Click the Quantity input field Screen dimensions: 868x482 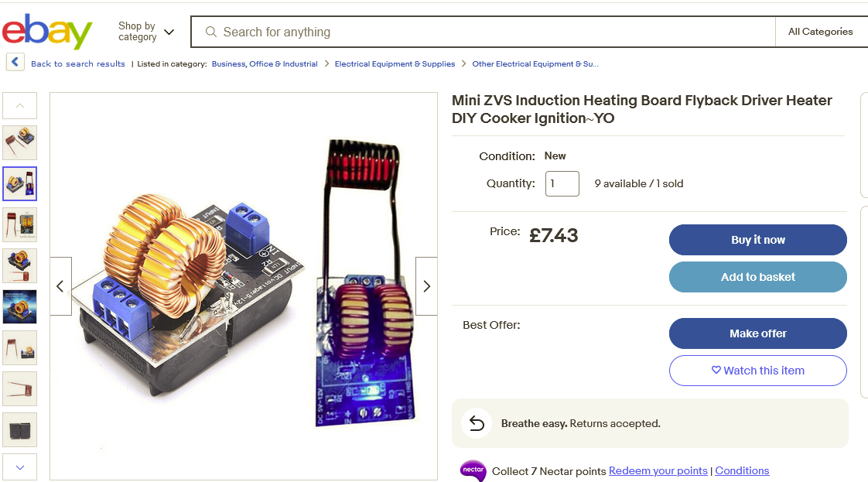pyautogui.click(x=562, y=184)
